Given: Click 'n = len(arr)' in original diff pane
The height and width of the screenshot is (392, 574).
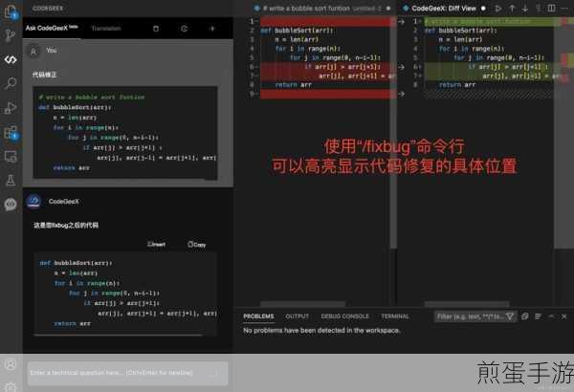Looking at the screenshot, I should point(297,39).
